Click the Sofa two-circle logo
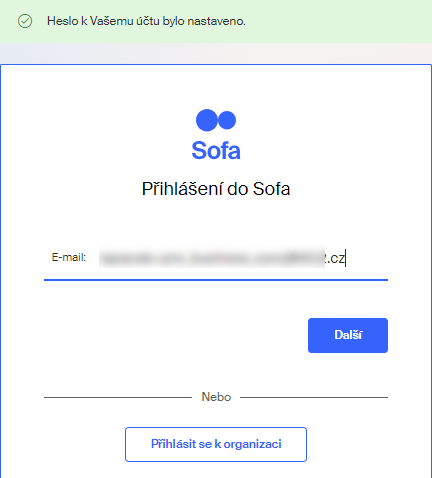 click(x=216, y=120)
